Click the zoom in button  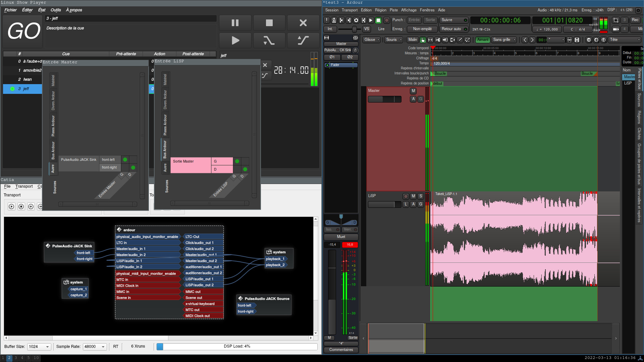596,40
